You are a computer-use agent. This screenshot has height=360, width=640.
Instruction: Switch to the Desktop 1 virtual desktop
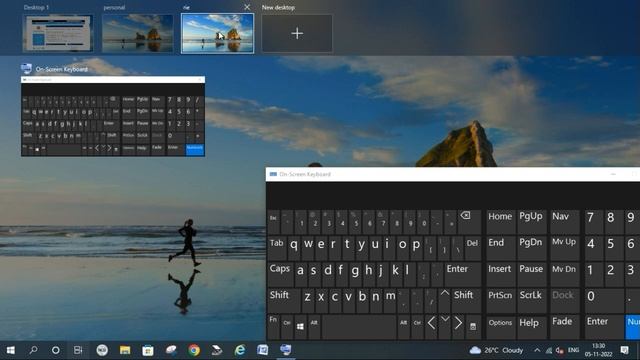coord(58,33)
